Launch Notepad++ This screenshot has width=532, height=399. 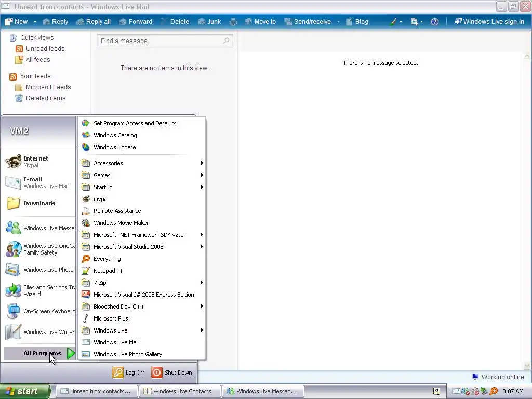(x=142, y=270)
